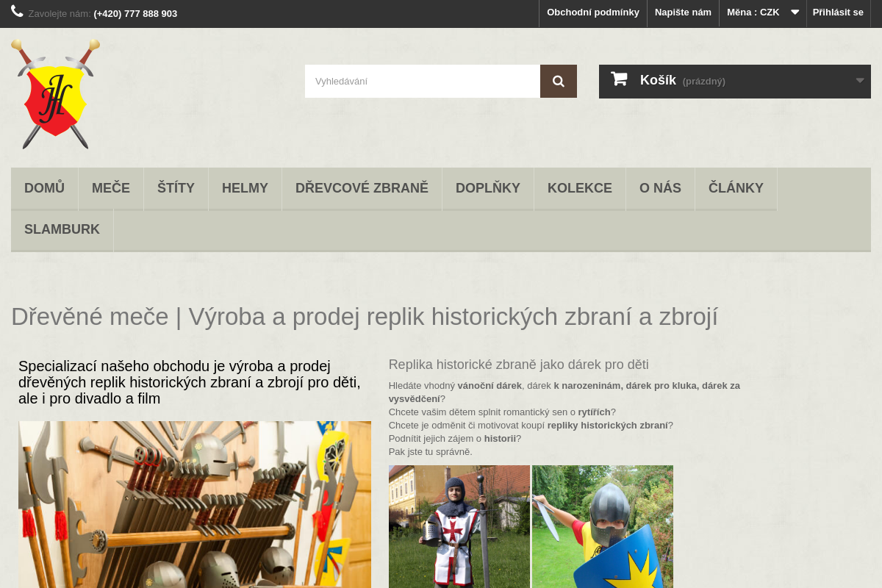Click the search magnifier icon
The height and width of the screenshot is (588, 882).
pos(558,81)
